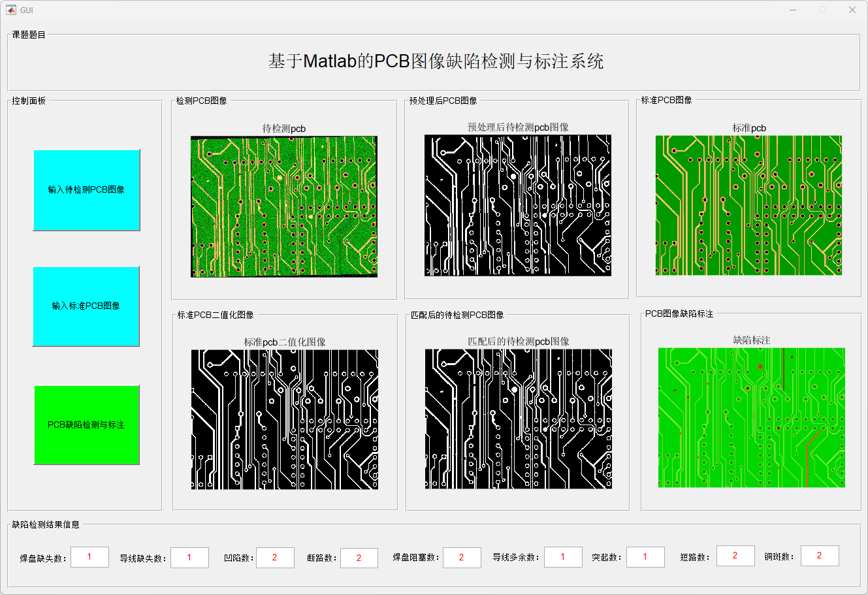The height and width of the screenshot is (595, 868).
Task: Click the MATLAB icon in the title bar
Action: click(x=12, y=10)
